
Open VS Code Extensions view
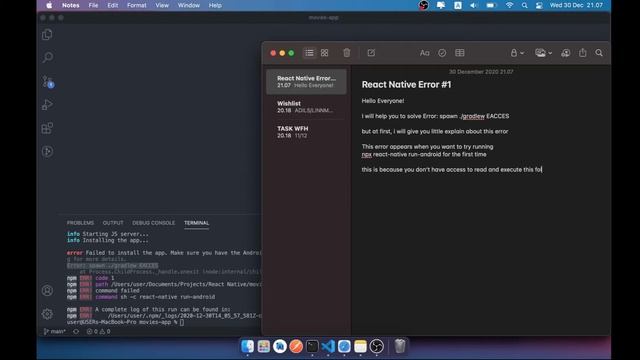click(47, 128)
